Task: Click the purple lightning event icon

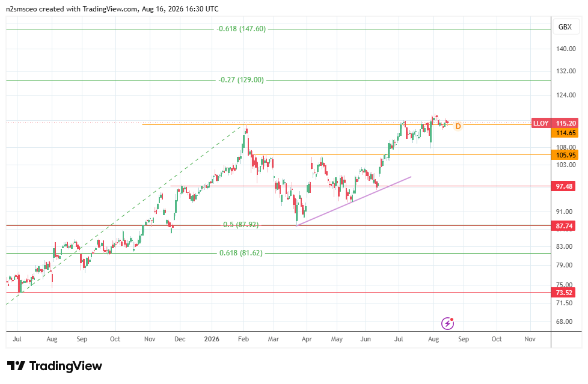Action: point(447,323)
